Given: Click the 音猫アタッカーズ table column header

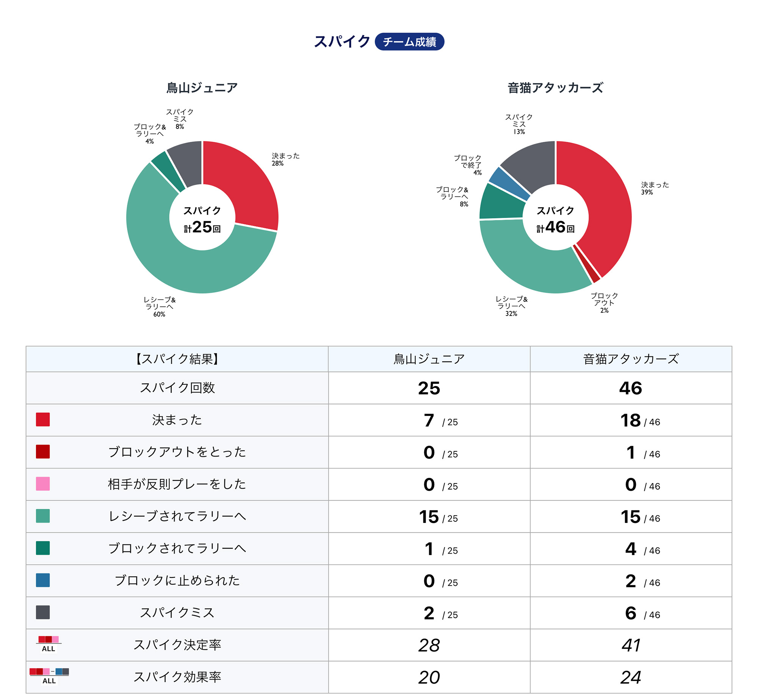Looking at the screenshot, I should point(631,359).
